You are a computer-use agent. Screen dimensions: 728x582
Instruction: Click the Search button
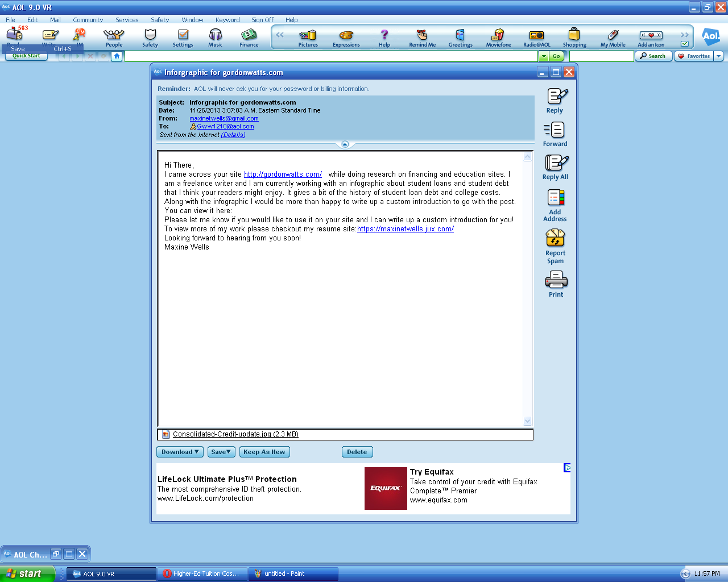coord(653,56)
